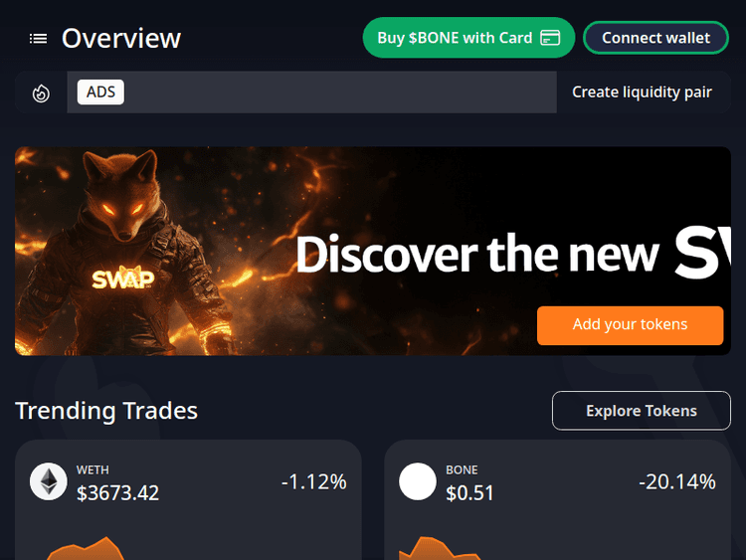Click the orange Add your tokens button

(630, 325)
